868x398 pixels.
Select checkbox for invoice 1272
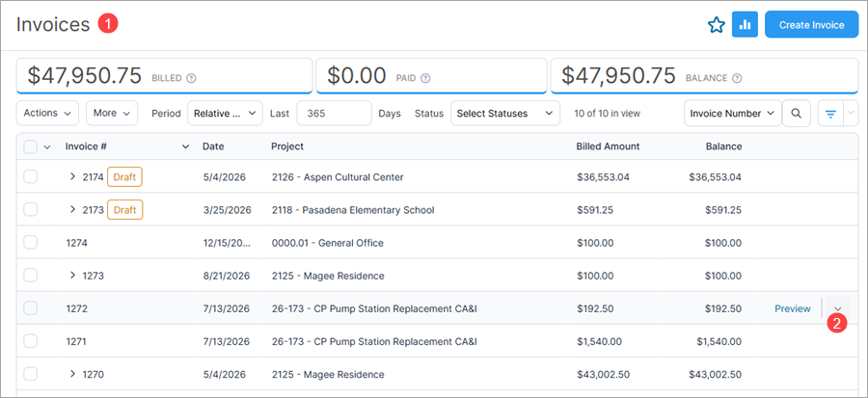click(x=31, y=308)
